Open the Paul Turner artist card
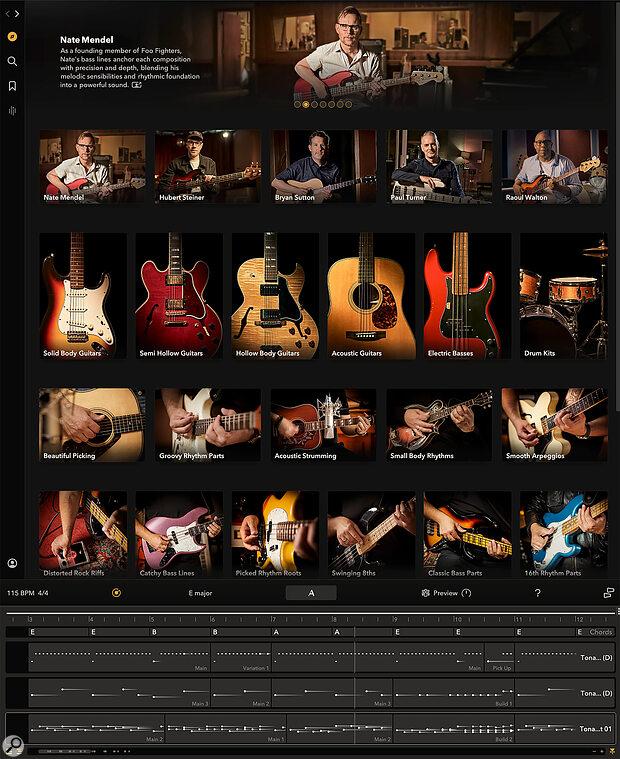 [439, 166]
